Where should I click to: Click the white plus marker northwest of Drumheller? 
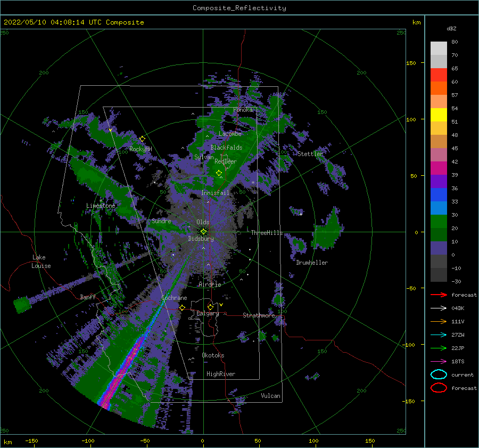pos(301,214)
